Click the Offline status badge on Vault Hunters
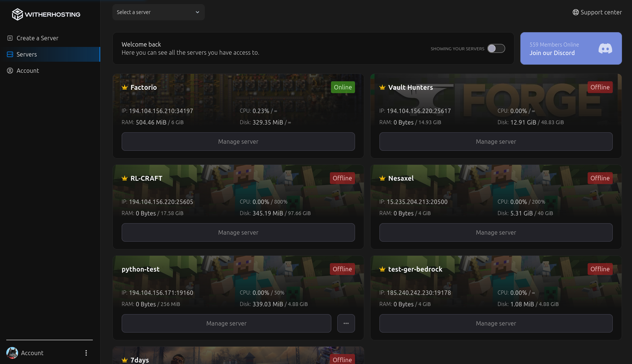The height and width of the screenshot is (364, 632). [599, 87]
